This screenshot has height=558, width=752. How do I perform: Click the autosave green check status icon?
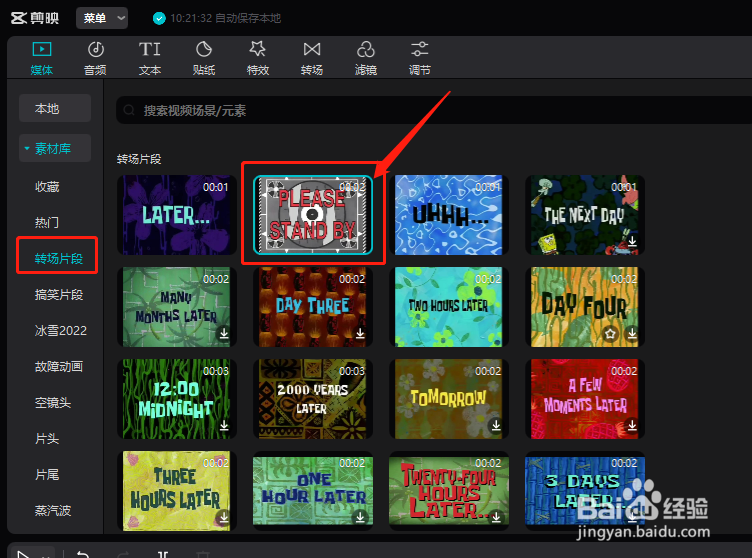[159, 18]
